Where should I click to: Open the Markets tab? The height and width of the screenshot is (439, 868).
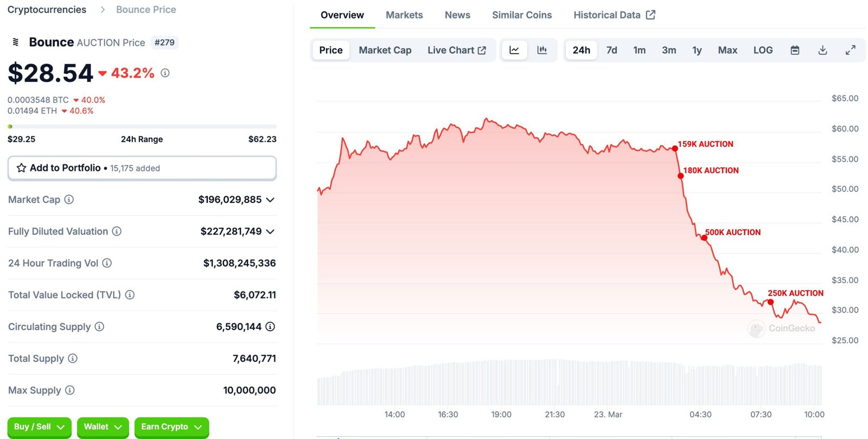[x=404, y=15]
